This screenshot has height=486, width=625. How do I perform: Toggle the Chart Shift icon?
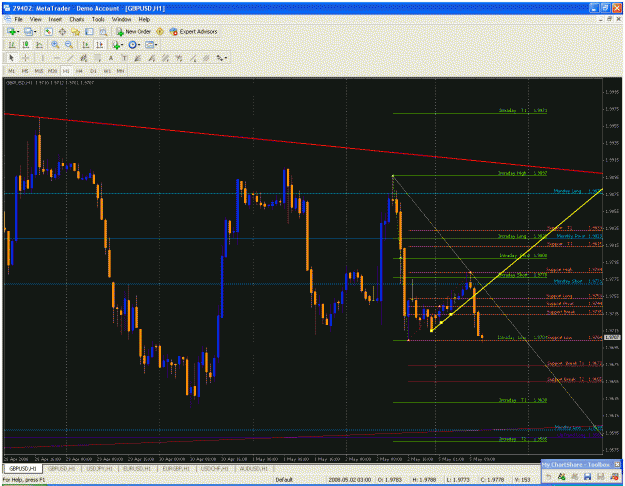click(x=99, y=45)
